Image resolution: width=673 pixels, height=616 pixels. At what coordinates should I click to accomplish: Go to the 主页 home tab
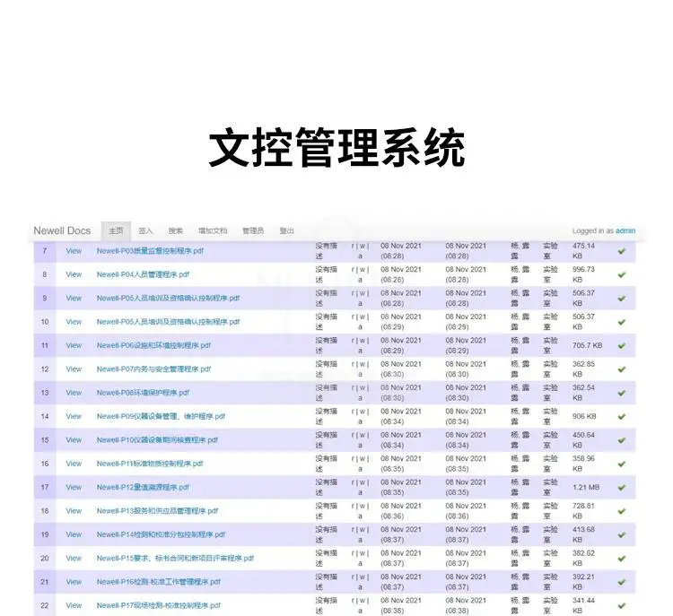coord(116,230)
